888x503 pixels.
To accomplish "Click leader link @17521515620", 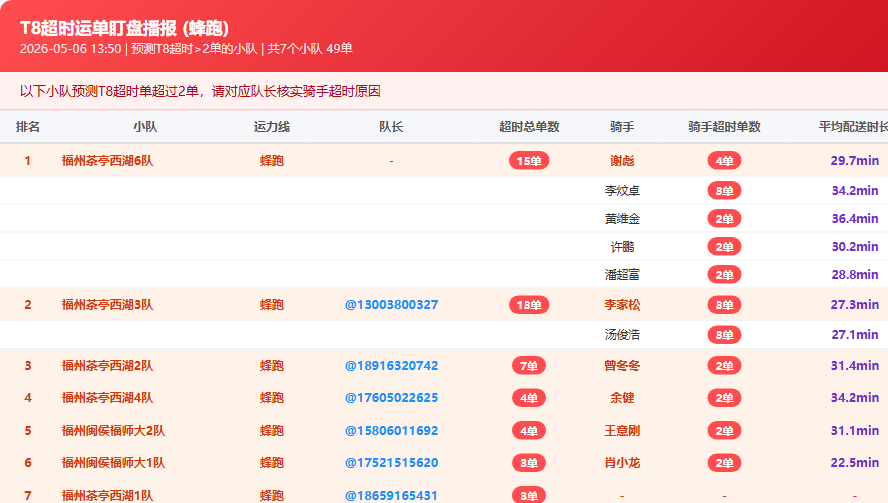I will [391, 463].
